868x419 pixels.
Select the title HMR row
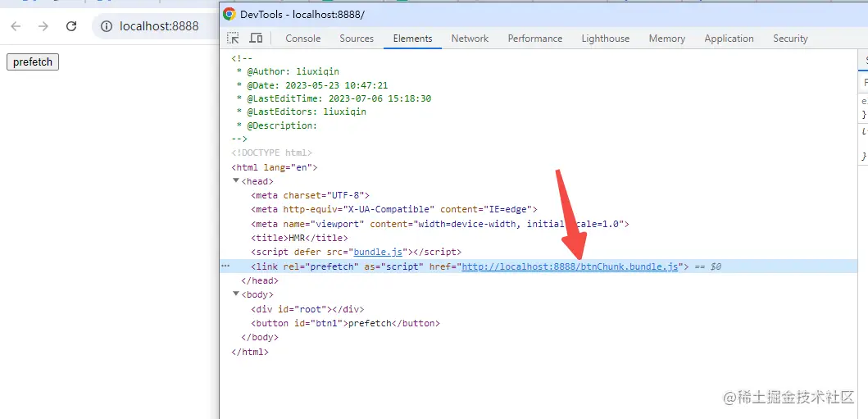[299, 238]
